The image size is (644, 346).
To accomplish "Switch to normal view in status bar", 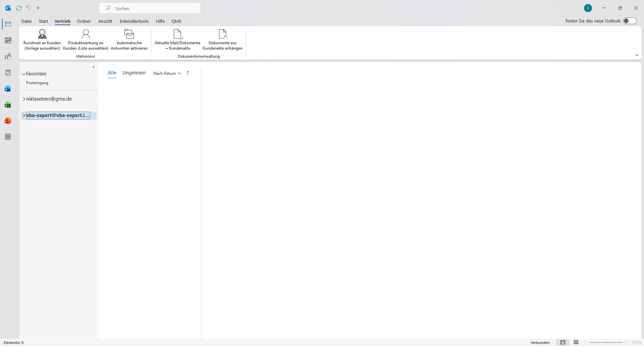I will click(x=563, y=342).
